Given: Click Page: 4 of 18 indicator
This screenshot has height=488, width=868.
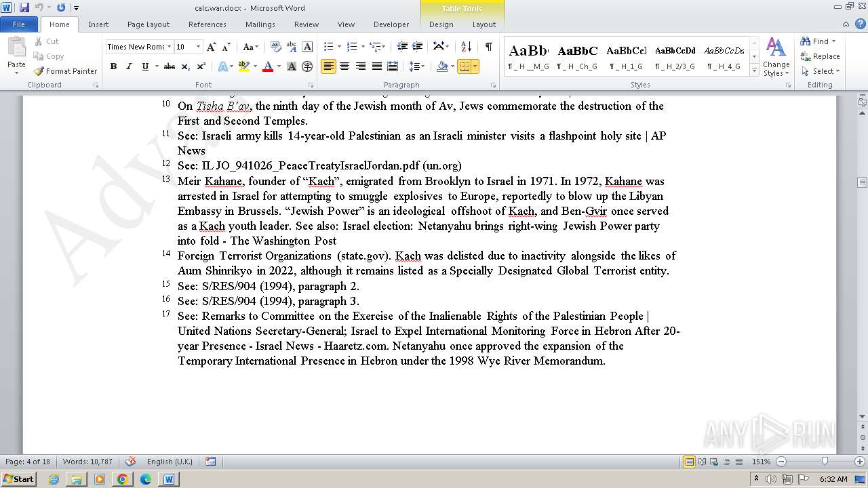Looking at the screenshot, I should (x=28, y=462).
